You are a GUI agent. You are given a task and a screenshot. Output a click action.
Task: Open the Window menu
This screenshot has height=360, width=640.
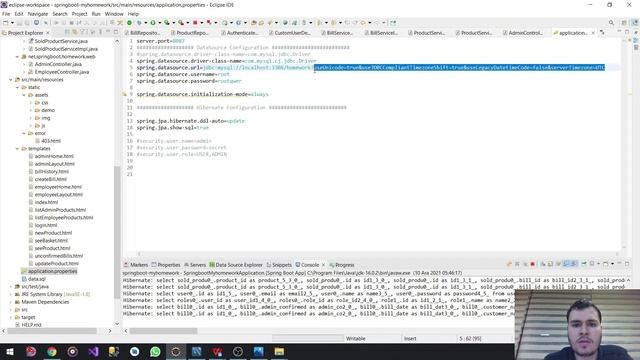pyautogui.click(x=114, y=14)
